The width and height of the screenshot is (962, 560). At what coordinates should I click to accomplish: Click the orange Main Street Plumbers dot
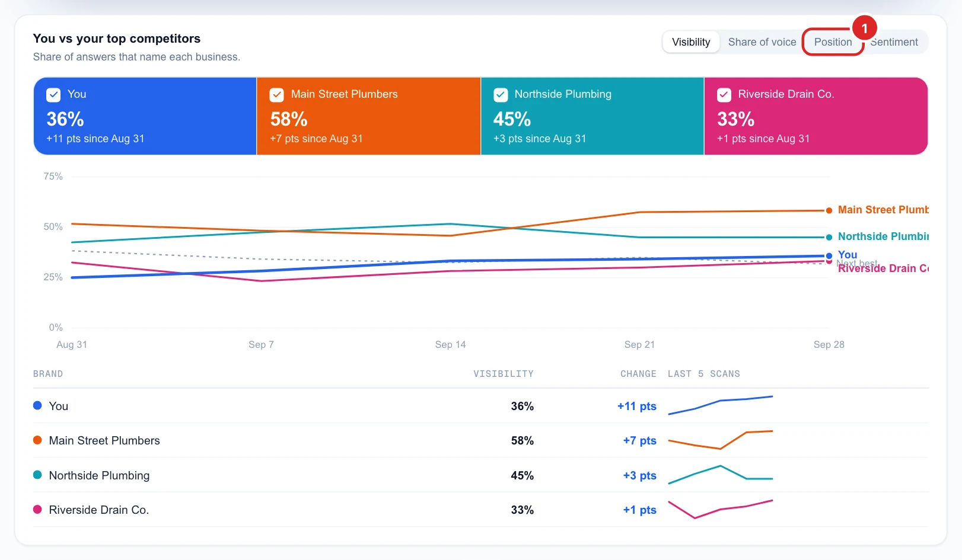pyautogui.click(x=37, y=440)
